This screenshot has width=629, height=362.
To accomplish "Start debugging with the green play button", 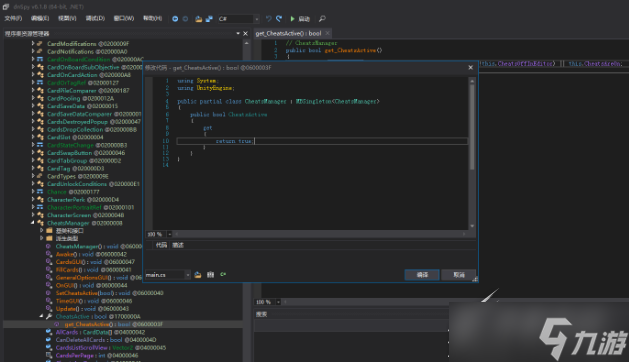I will pos(292,19).
